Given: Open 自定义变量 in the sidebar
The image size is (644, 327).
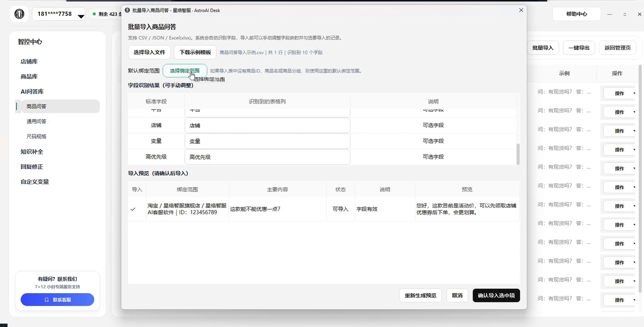Looking at the screenshot, I should point(35,182).
